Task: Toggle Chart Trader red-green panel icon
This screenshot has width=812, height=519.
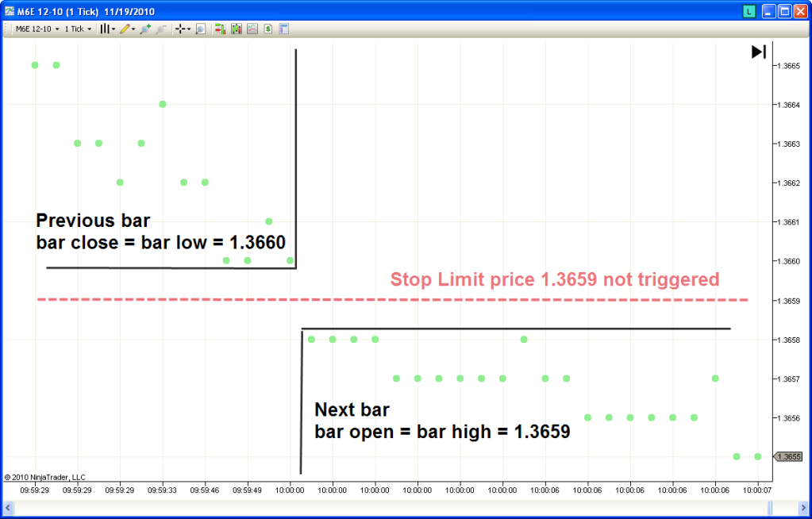Action: [220, 29]
